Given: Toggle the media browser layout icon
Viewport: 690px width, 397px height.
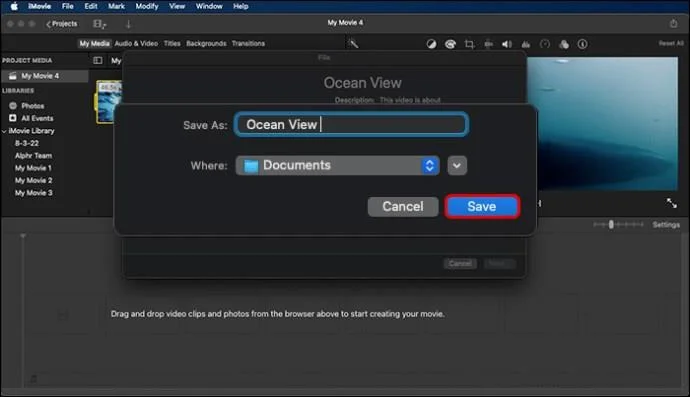Looking at the screenshot, I should pos(99,24).
